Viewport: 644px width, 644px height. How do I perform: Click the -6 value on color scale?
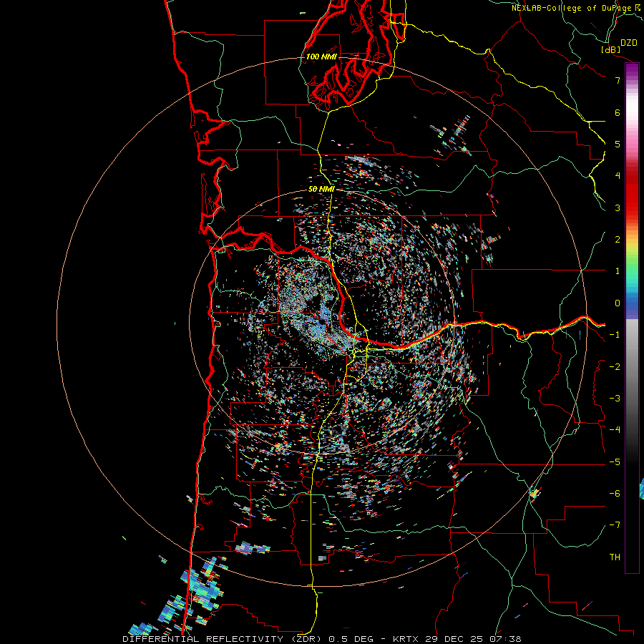[615, 494]
